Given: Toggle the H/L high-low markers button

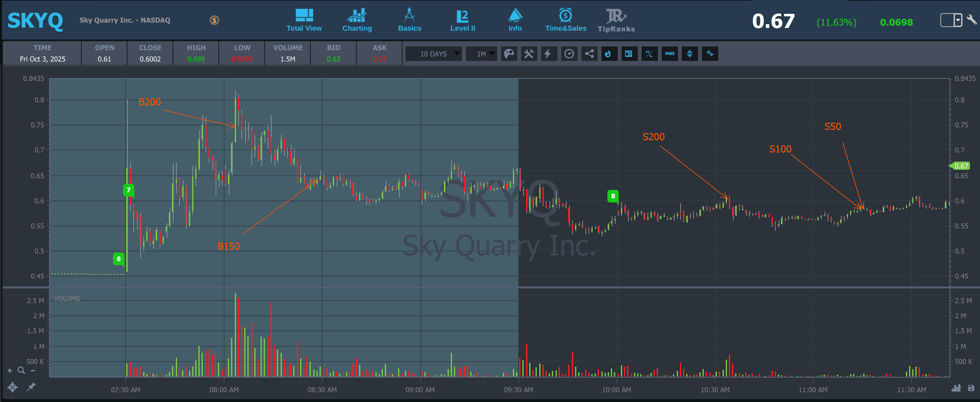Looking at the screenshot, I should pyautogui.click(x=649, y=54).
